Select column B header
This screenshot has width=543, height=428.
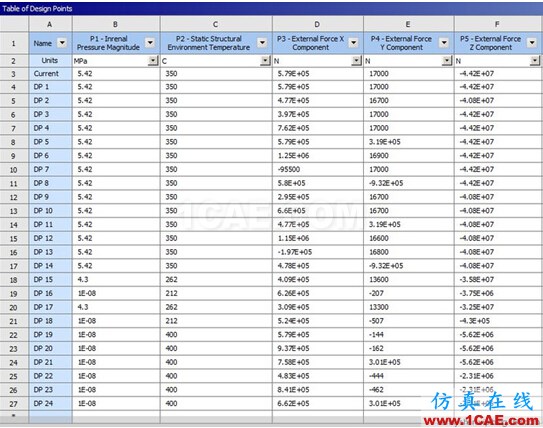116,24
